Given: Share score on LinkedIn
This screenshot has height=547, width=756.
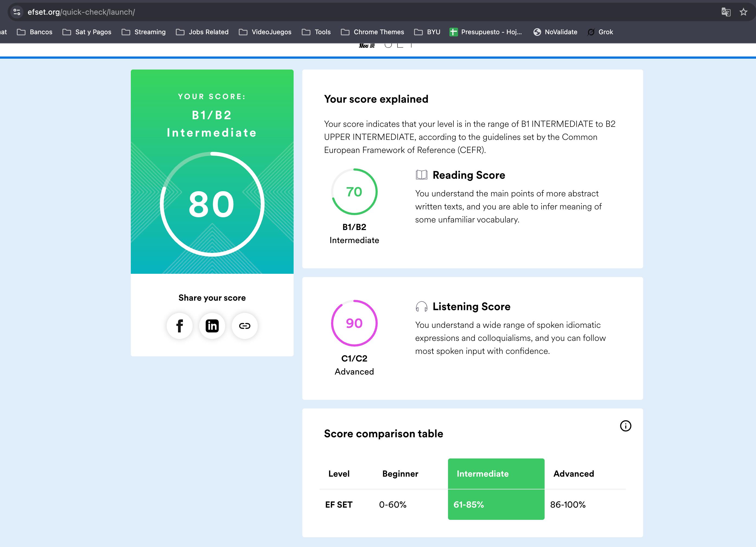Looking at the screenshot, I should [x=212, y=326].
